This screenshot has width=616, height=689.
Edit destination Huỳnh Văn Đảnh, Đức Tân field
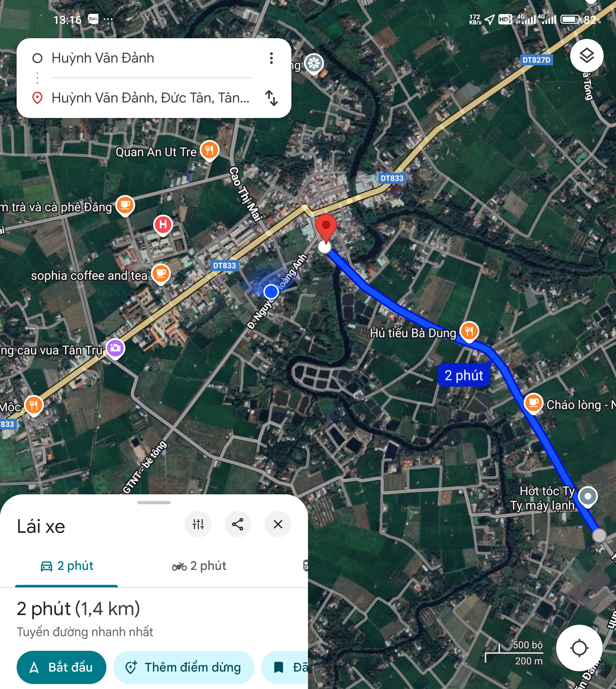click(151, 98)
